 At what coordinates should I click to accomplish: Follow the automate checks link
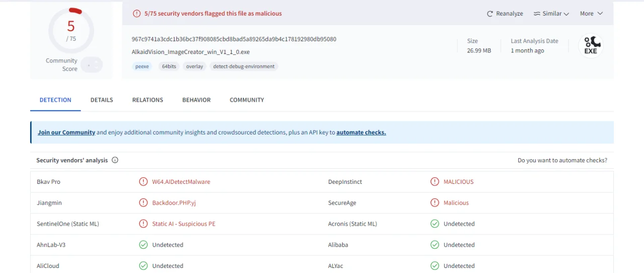click(x=361, y=132)
